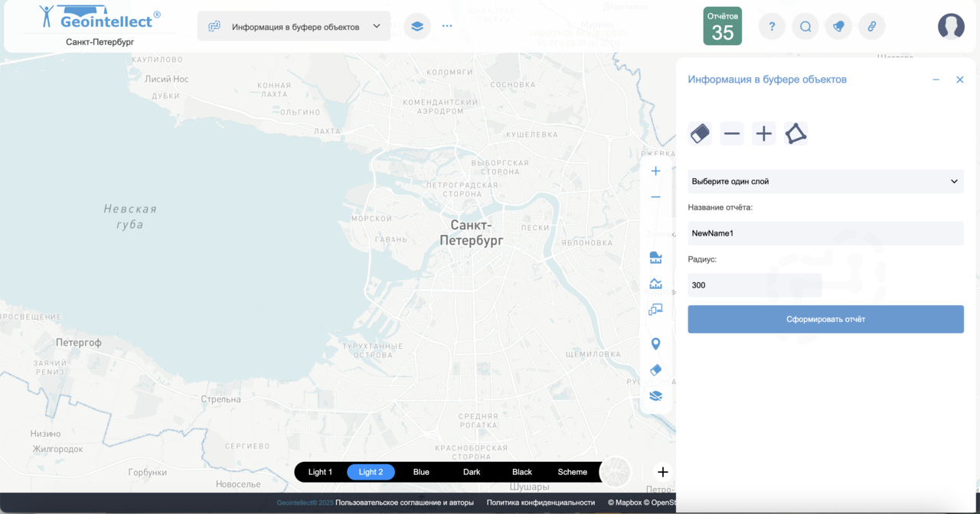Open the help question mark icon

coord(772,27)
